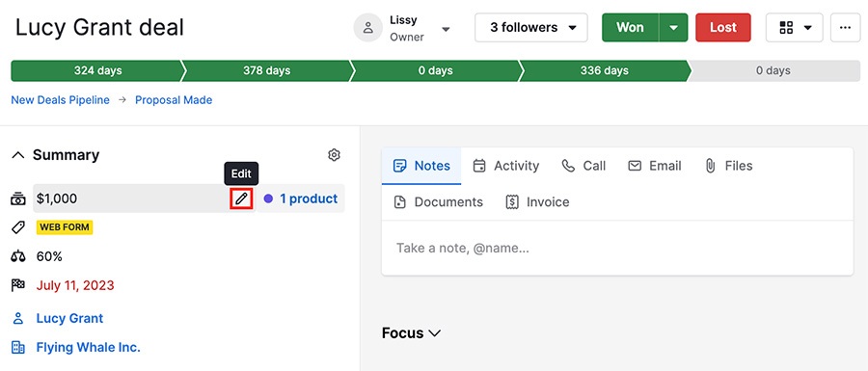Click the purple product dot

click(x=268, y=199)
